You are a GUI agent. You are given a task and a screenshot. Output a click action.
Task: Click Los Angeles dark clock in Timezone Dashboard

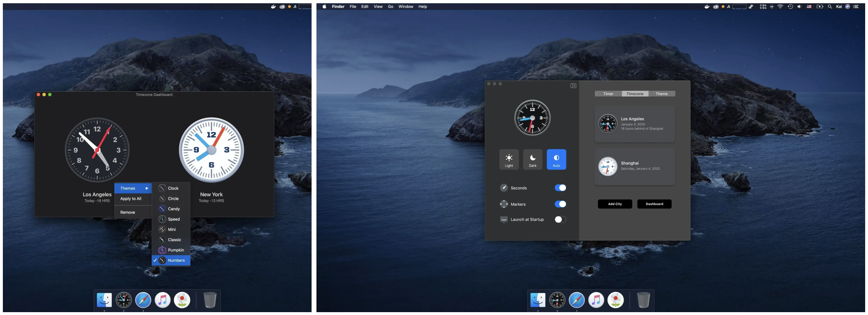(x=97, y=150)
